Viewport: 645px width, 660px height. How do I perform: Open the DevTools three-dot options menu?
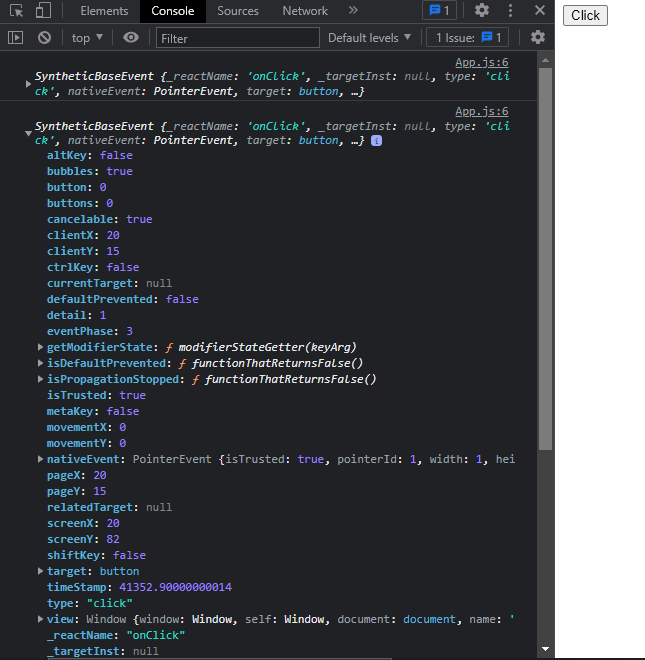coord(511,11)
